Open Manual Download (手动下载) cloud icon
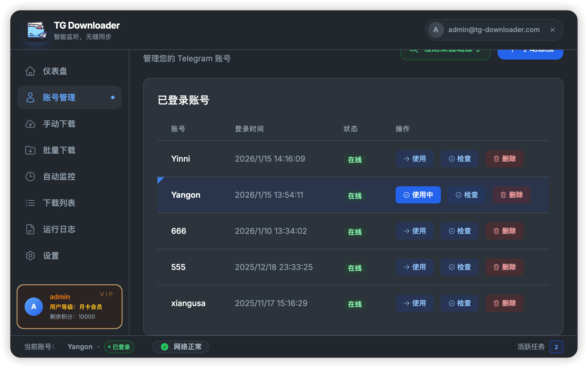Viewport: 588px width, 368px height. [x=30, y=124]
